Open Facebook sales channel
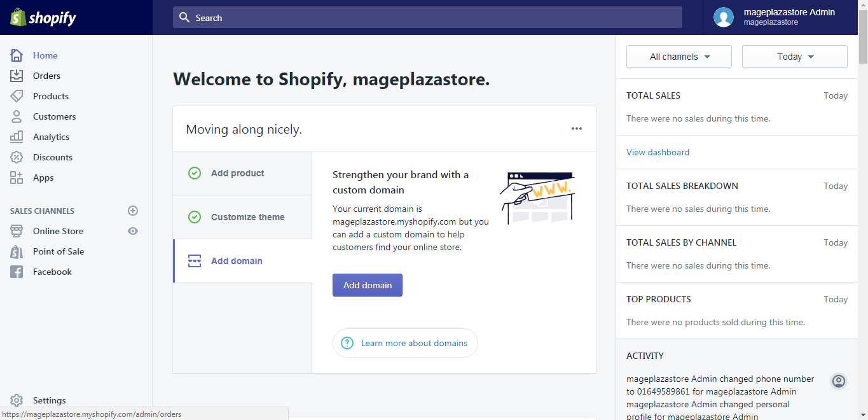868x420 pixels. pyautogui.click(x=52, y=272)
